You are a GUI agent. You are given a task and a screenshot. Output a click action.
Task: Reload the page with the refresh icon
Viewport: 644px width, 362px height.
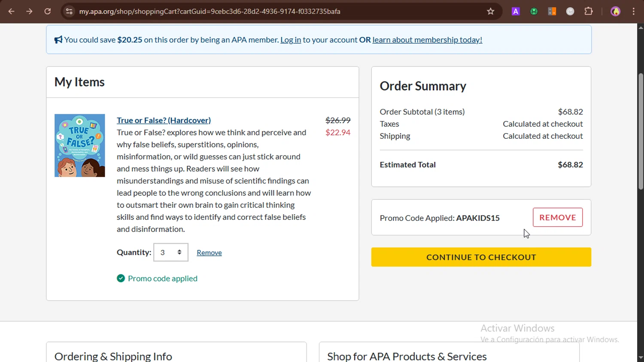point(48,12)
